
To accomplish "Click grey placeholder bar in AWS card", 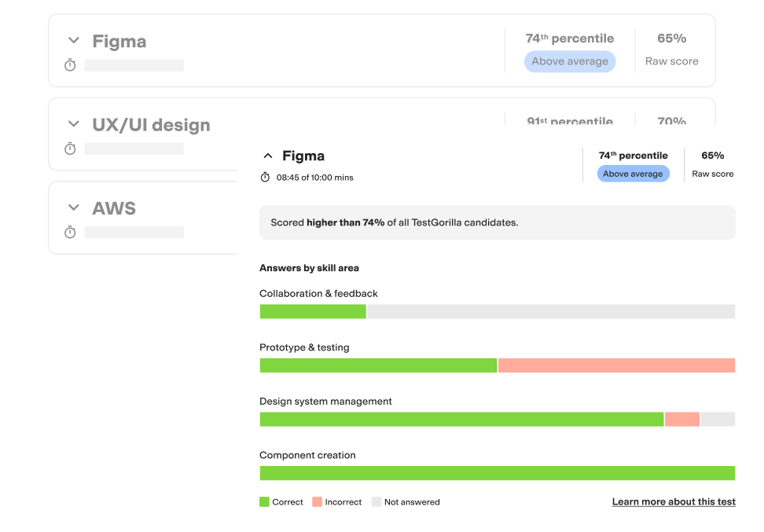I will [134, 233].
